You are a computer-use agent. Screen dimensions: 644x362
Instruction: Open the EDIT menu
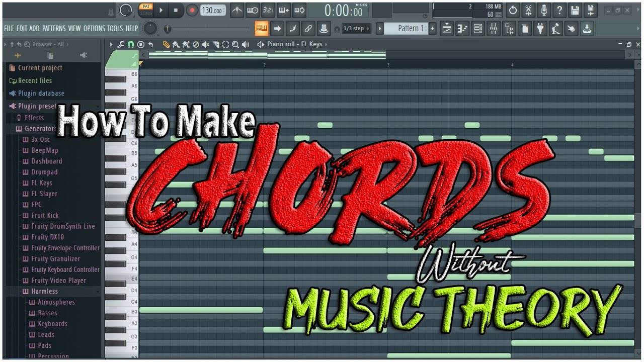click(22, 29)
